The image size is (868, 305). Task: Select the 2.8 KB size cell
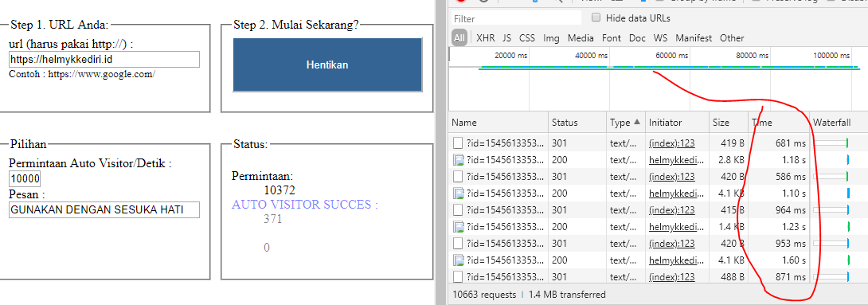click(732, 160)
